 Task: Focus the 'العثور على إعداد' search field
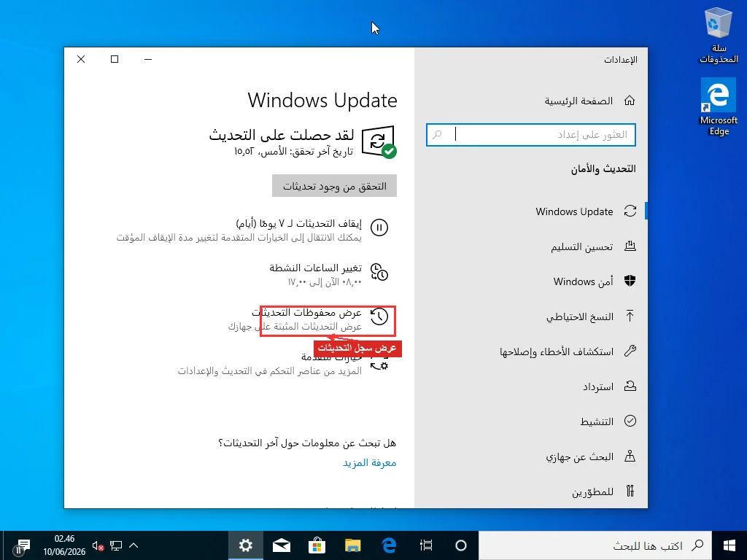(531, 135)
